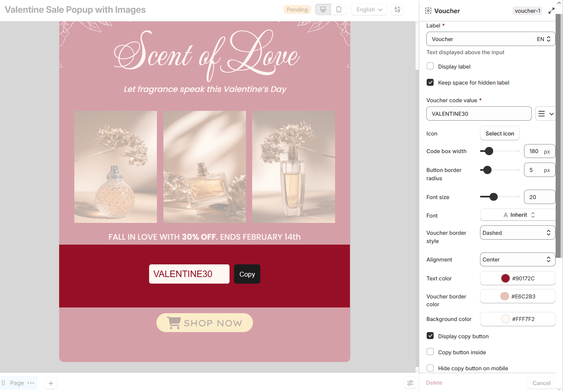Click the Pending status badge
Viewport: 563px width, 392px height.
297,9
